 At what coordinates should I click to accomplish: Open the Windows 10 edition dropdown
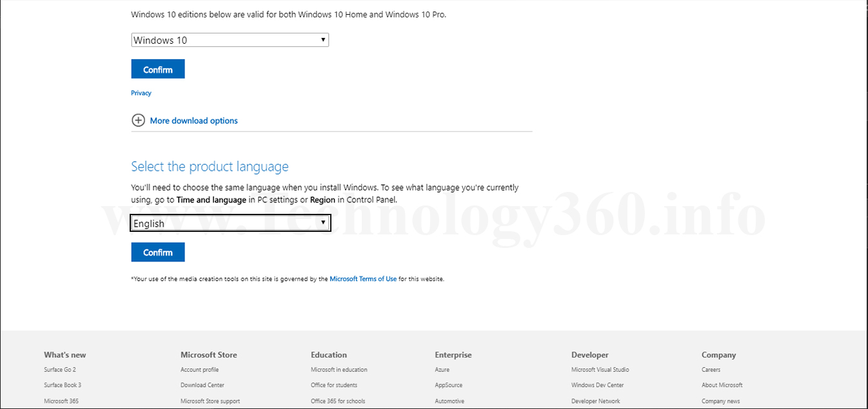[x=230, y=40]
